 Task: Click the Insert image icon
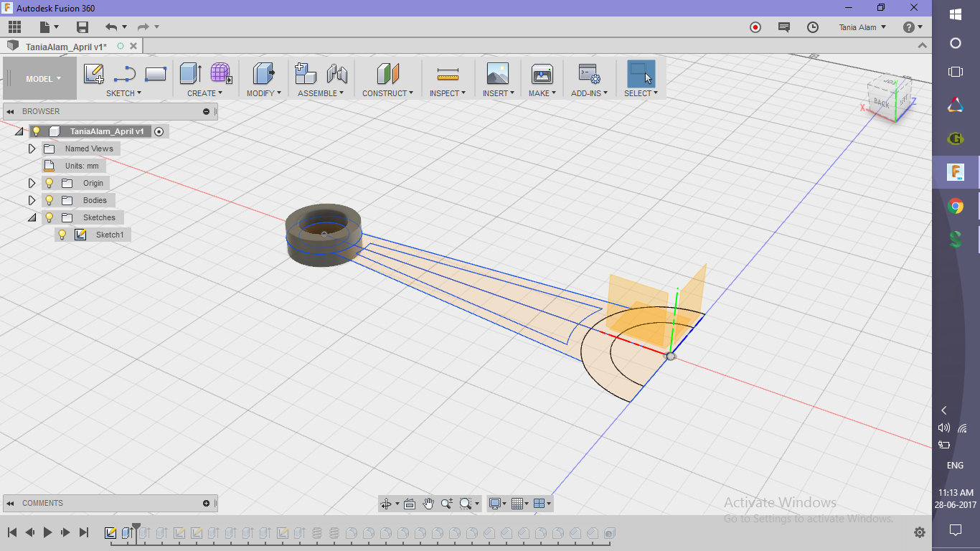pyautogui.click(x=497, y=74)
